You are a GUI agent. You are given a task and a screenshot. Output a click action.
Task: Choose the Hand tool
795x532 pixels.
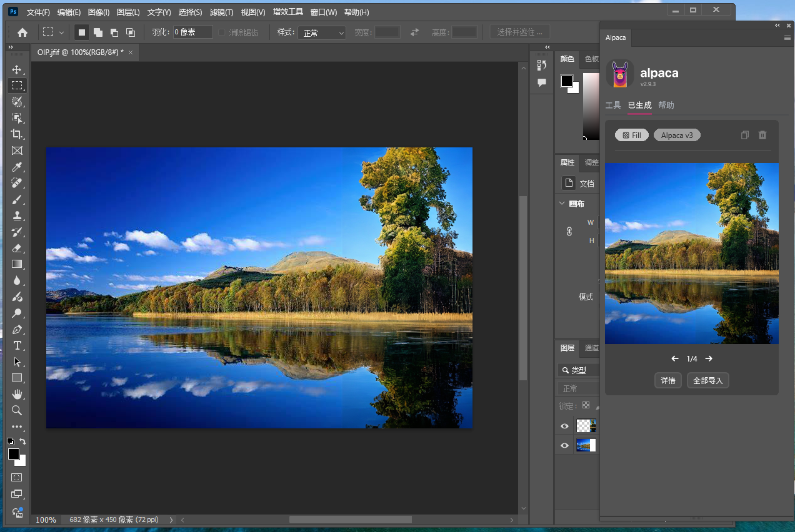(17, 394)
